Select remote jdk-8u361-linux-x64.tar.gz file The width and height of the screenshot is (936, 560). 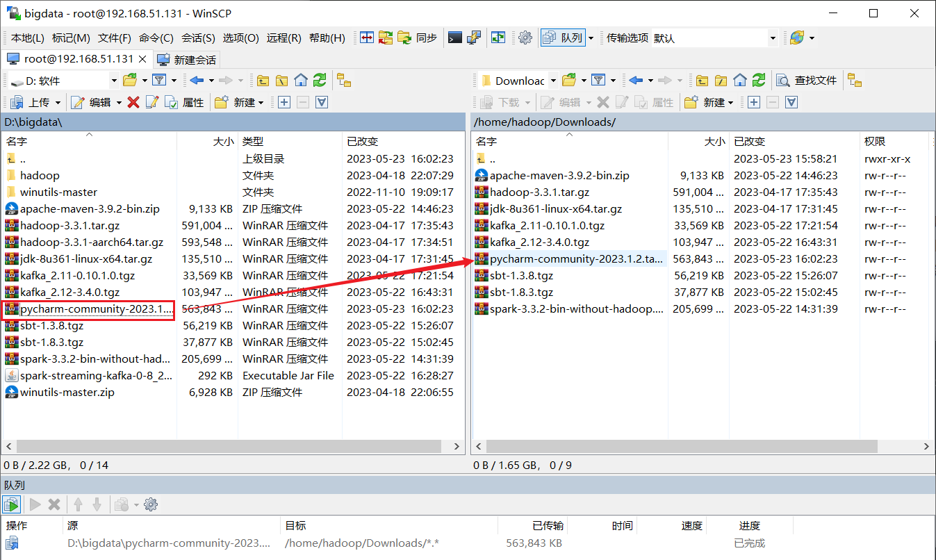pos(555,208)
